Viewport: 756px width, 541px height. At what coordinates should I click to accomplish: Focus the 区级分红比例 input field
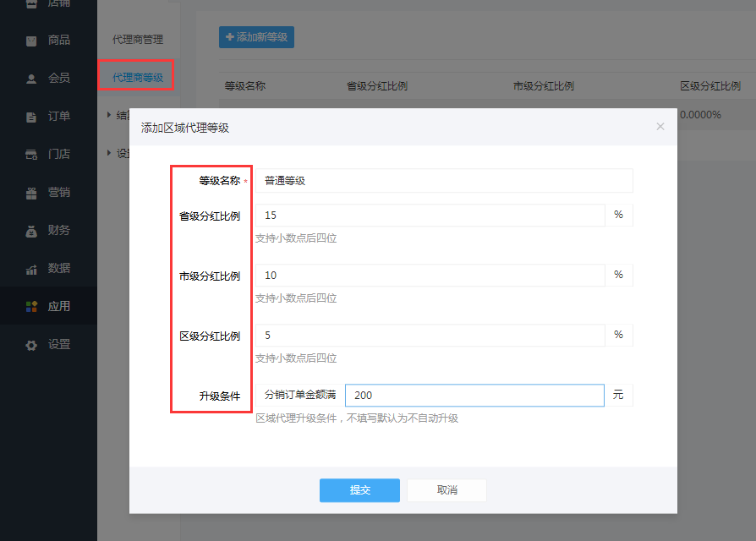430,336
